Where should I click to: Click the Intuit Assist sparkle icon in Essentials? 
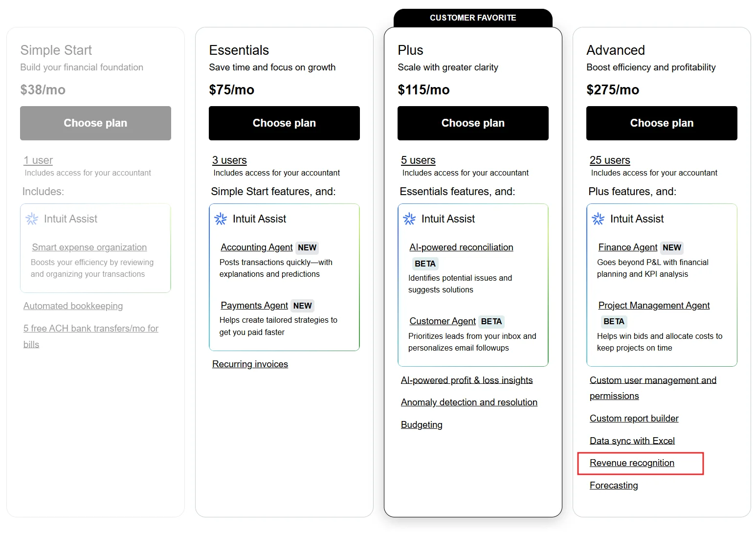pos(221,219)
